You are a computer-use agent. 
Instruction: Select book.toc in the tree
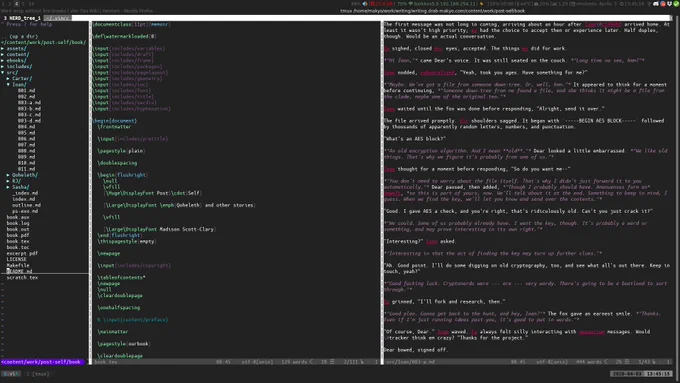point(18,247)
